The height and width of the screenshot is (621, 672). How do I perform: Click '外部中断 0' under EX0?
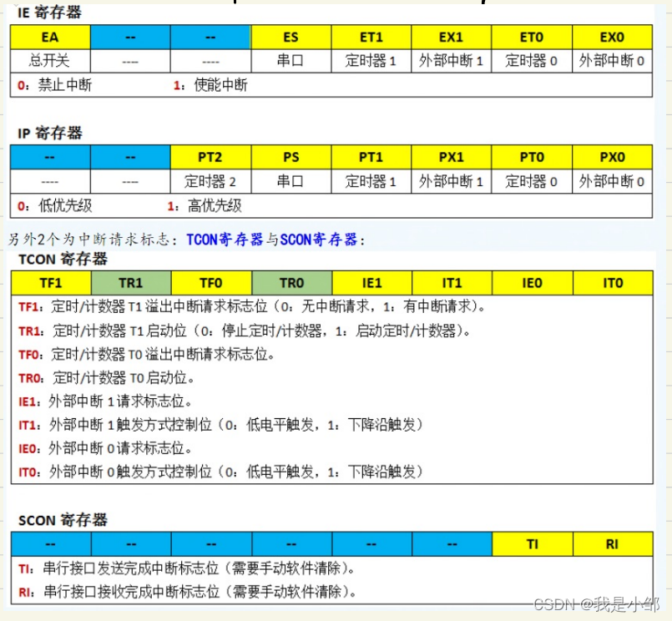(x=613, y=61)
